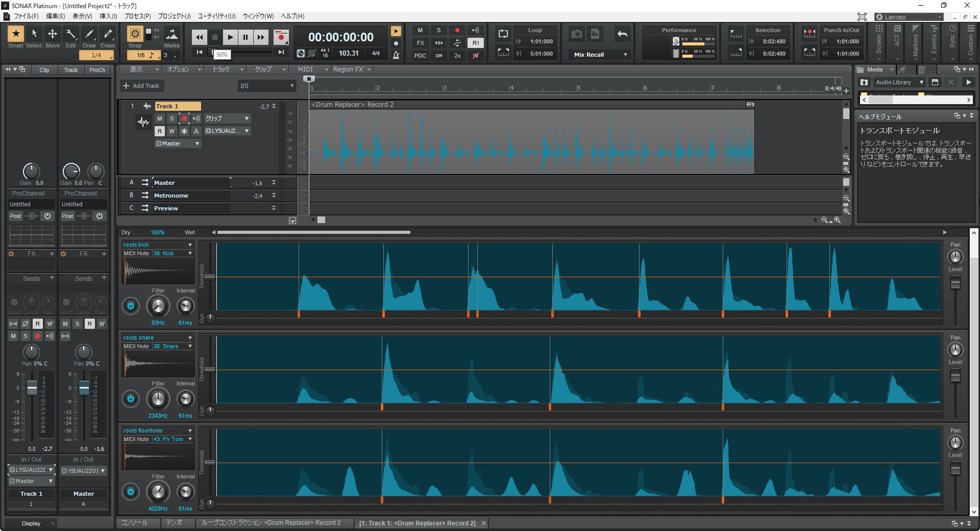Open the I/O track control dropdown

pos(267,86)
